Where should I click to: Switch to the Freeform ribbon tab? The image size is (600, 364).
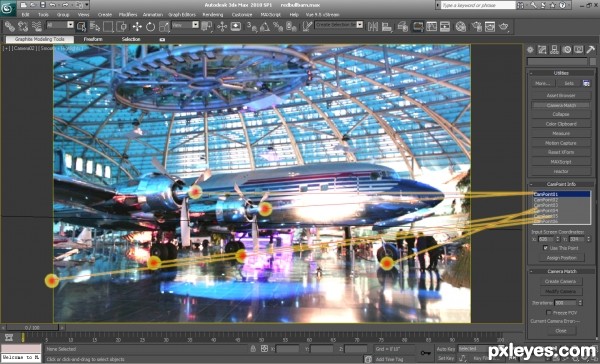(x=93, y=39)
